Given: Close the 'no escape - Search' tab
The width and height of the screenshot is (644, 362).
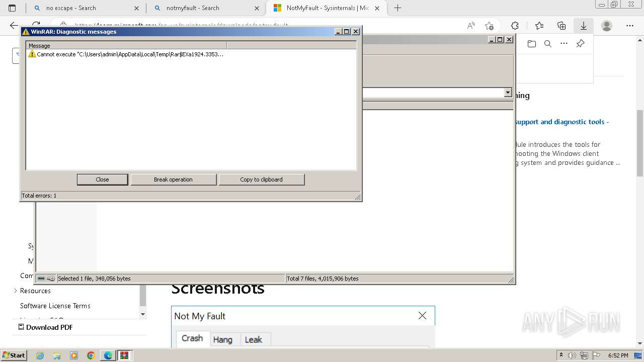Looking at the screenshot, I should [x=137, y=8].
